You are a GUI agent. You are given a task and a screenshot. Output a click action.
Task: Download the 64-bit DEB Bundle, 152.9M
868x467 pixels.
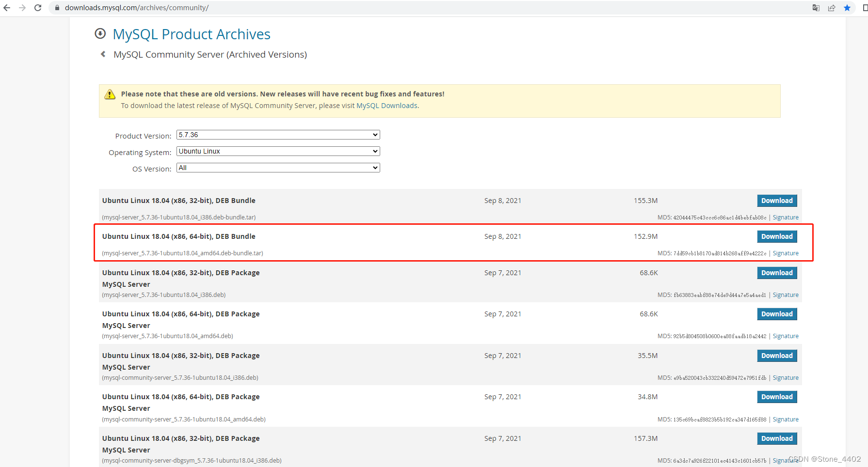[x=777, y=236]
